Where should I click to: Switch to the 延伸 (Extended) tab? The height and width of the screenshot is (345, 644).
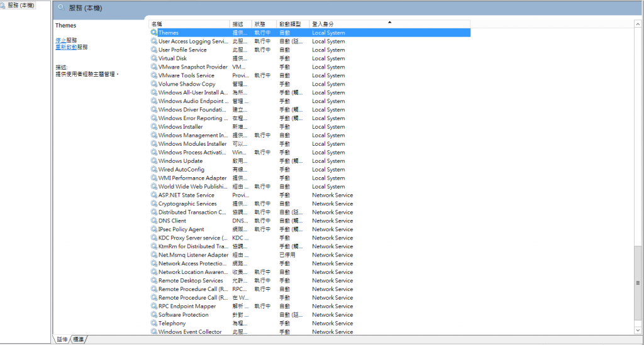(x=62, y=339)
